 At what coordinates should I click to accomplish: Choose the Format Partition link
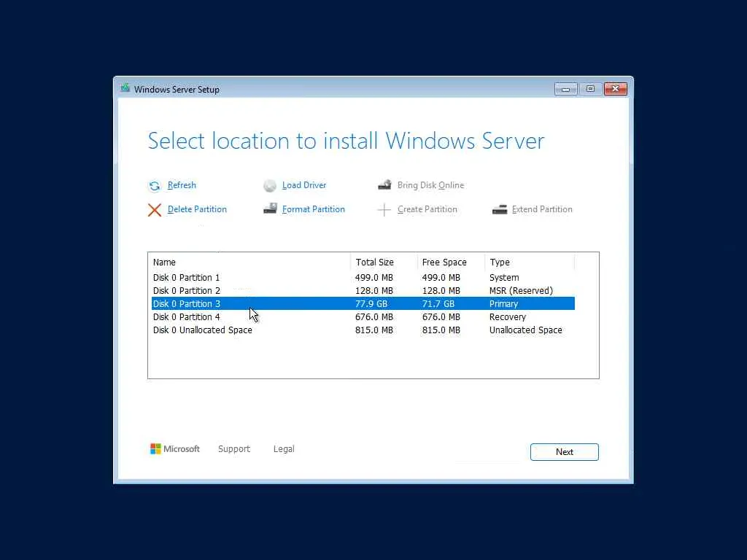click(x=314, y=209)
